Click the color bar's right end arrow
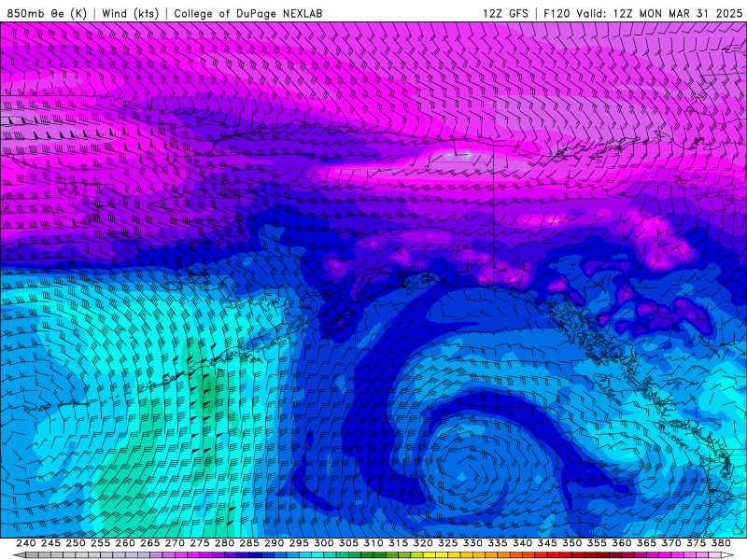The height and width of the screenshot is (560, 747). click(727, 555)
